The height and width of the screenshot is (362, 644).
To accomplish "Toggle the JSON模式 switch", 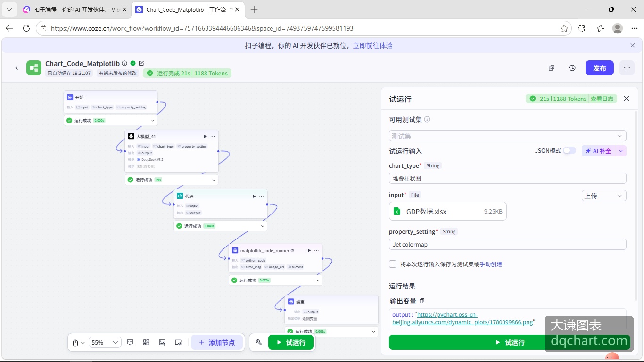I will (570, 151).
